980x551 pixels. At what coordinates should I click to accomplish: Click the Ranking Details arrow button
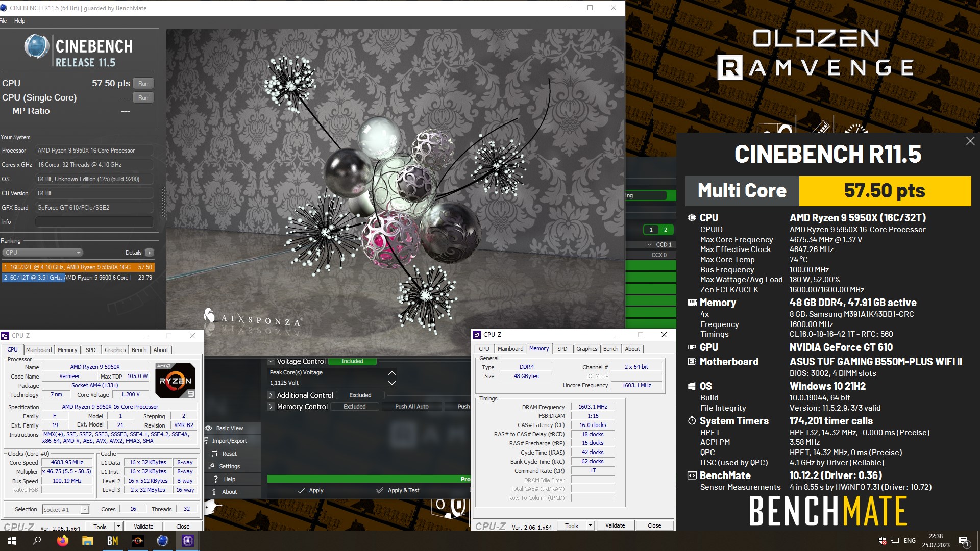point(149,253)
